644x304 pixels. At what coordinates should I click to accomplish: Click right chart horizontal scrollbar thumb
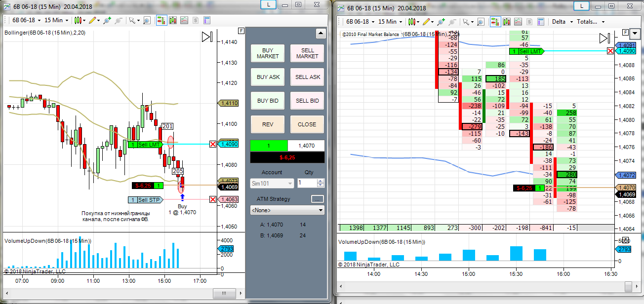pos(627,287)
